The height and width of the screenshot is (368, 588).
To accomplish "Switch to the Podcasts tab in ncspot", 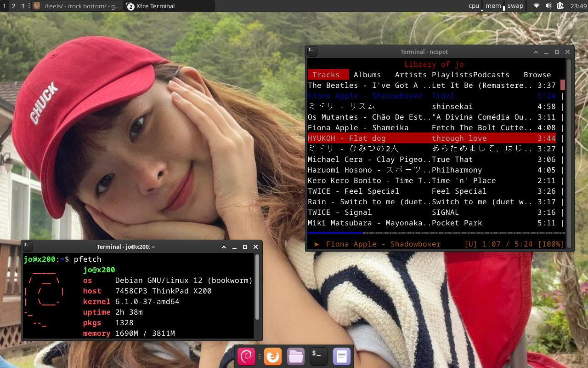I will coord(491,75).
